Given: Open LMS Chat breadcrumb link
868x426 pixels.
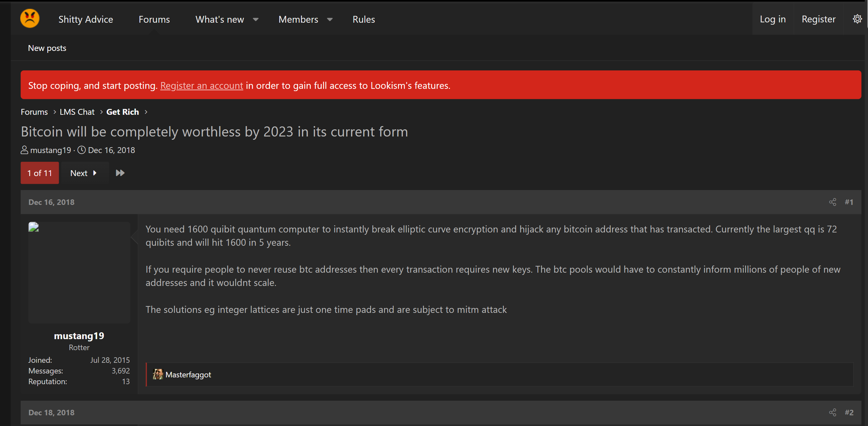Looking at the screenshot, I should [77, 112].
